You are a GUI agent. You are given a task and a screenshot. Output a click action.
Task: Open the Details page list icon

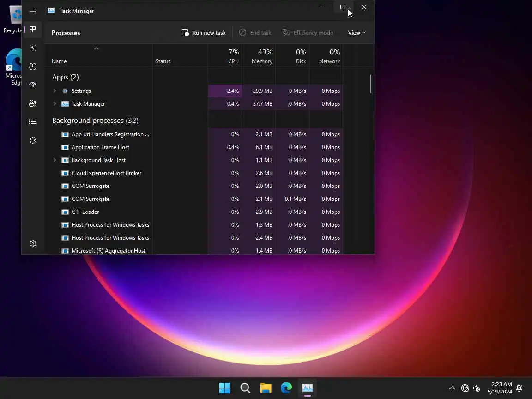click(x=33, y=121)
